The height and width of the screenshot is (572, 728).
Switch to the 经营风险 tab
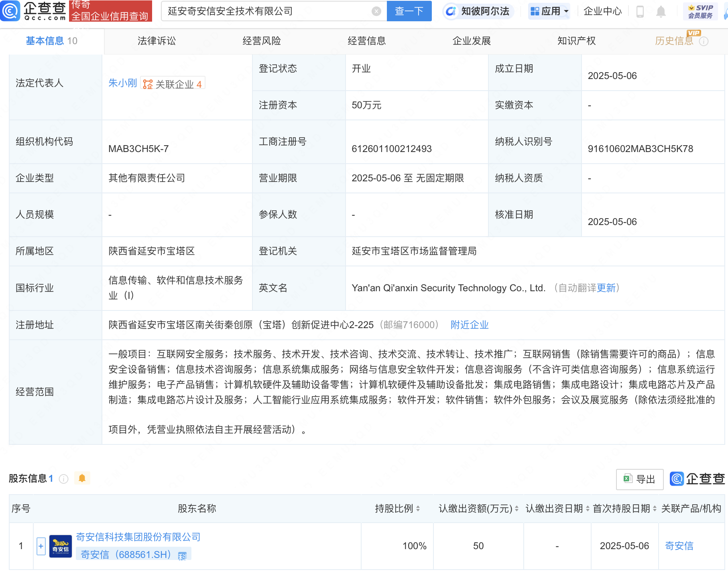(x=262, y=41)
